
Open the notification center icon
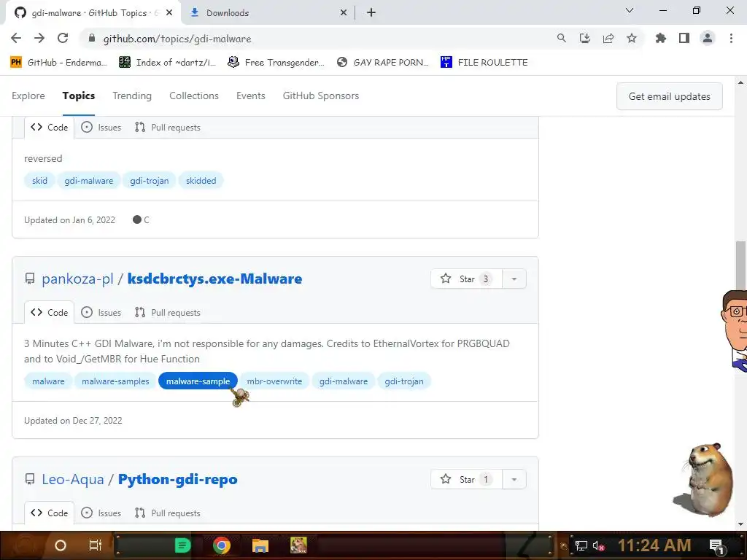716,546
